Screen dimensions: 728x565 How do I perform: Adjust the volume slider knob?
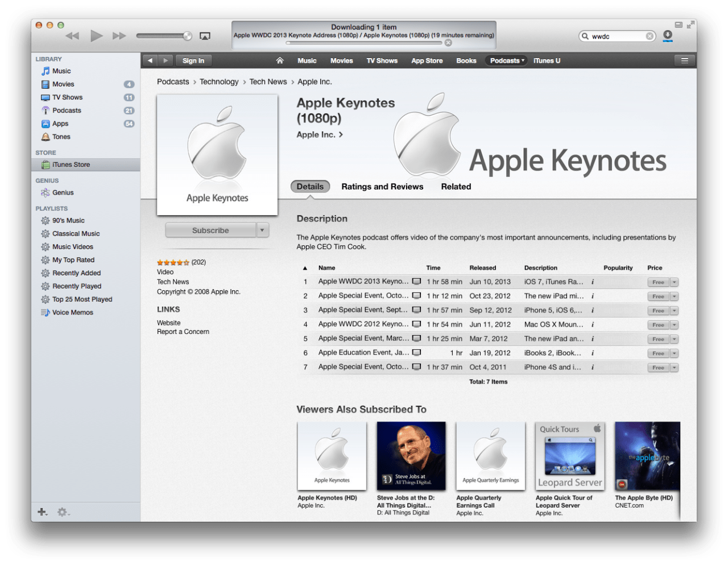pos(187,36)
